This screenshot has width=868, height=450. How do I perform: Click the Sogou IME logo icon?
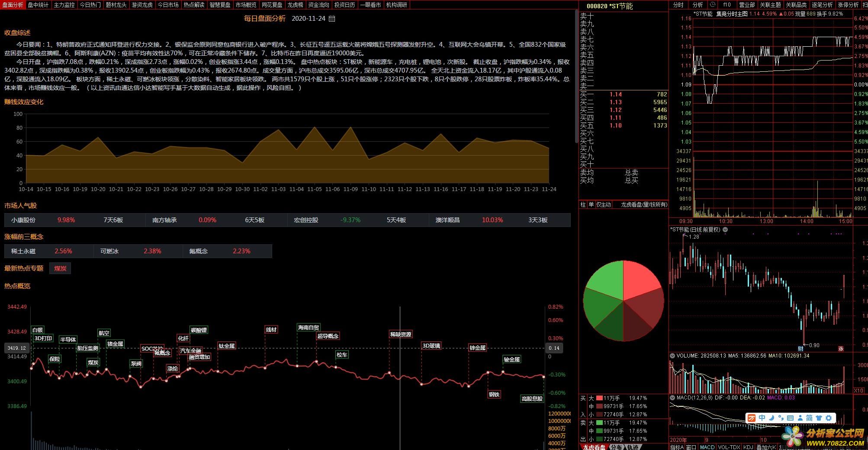pyautogui.click(x=752, y=418)
